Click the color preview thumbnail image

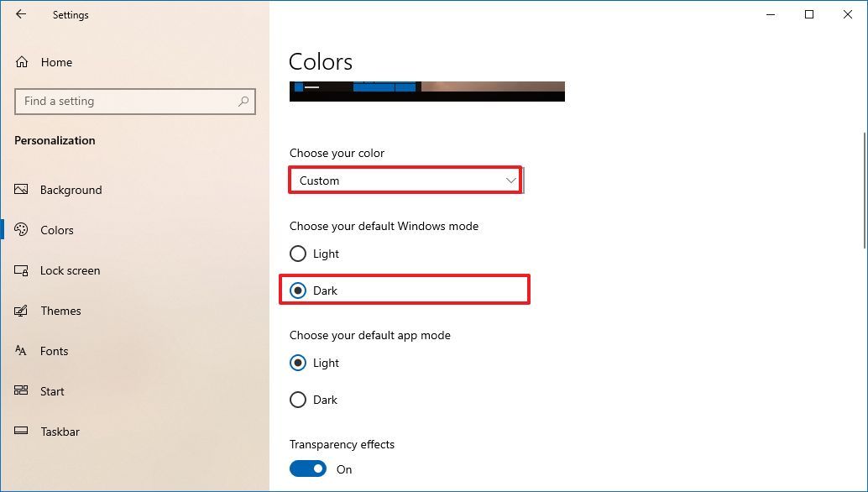[x=427, y=90]
